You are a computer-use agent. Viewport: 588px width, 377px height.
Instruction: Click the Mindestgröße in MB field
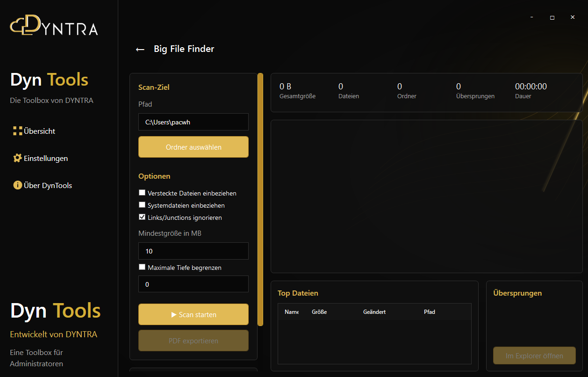194,251
